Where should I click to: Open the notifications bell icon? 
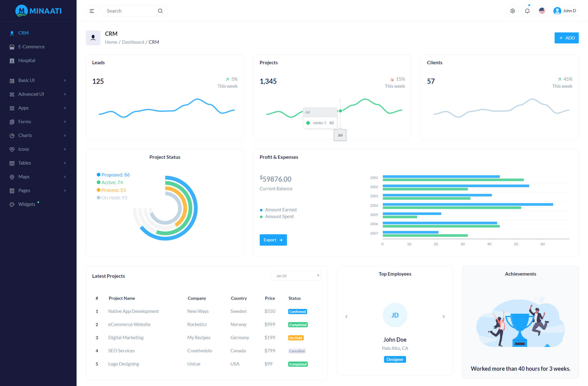pos(527,11)
